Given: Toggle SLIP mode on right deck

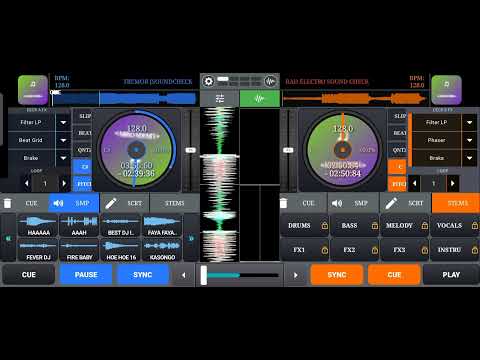Looking at the screenshot, I should point(397,116).
